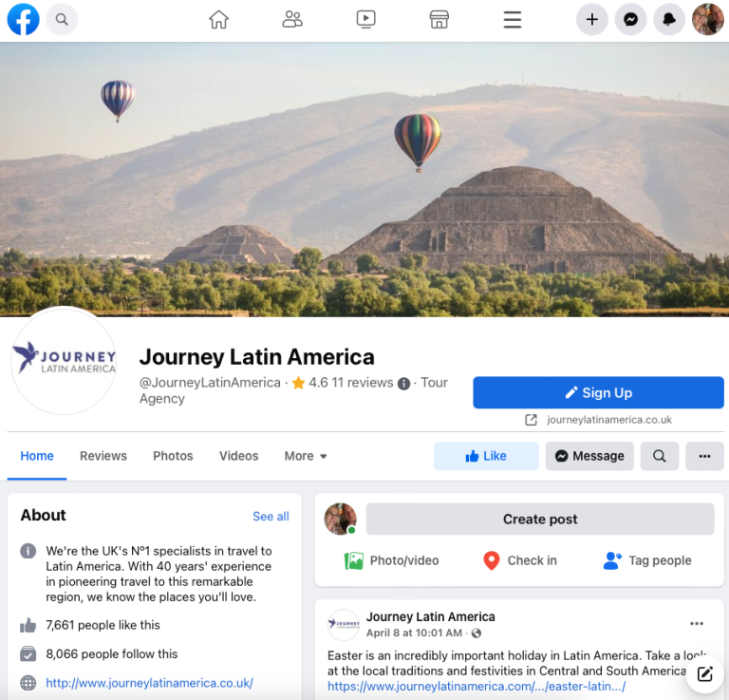Click the @JourneyLatinAmerica handle text
Viewport: 729px width, 700px height.
click(x=210, y=383)
